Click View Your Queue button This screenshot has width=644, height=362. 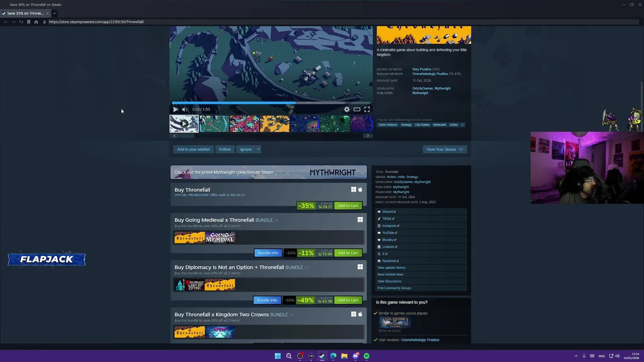(445, 149)
